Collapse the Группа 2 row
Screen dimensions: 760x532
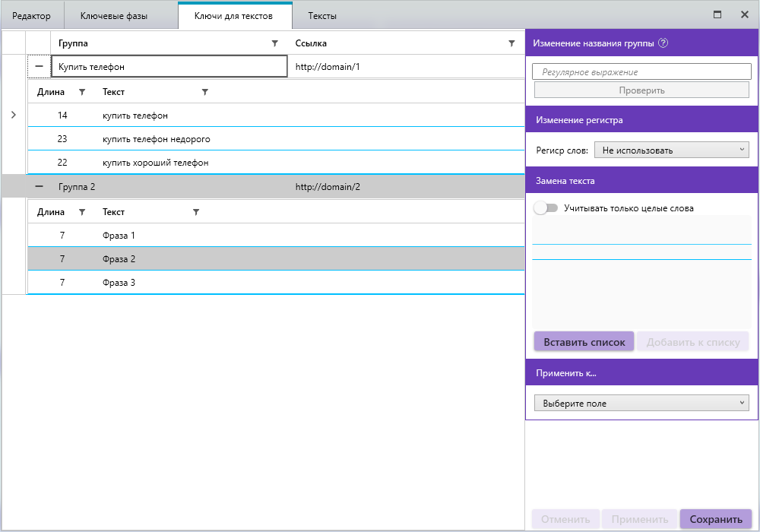pos(40,186)
